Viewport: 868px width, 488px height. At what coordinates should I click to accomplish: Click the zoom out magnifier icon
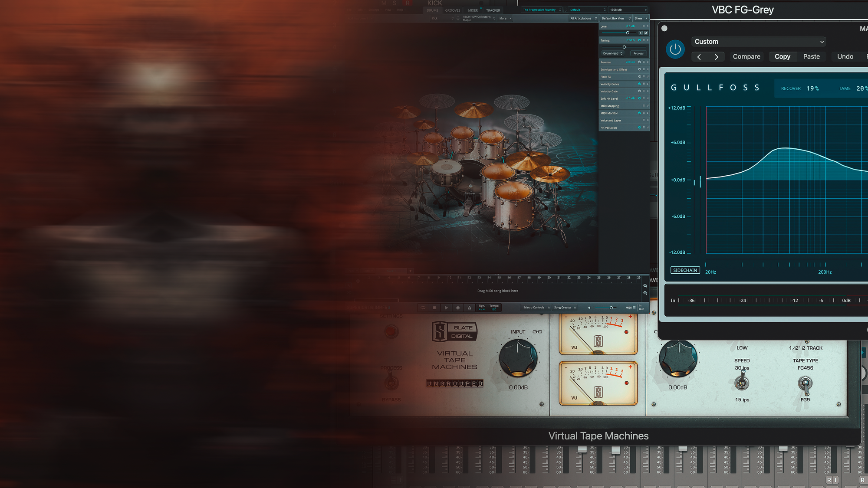[x=645, y=293]
